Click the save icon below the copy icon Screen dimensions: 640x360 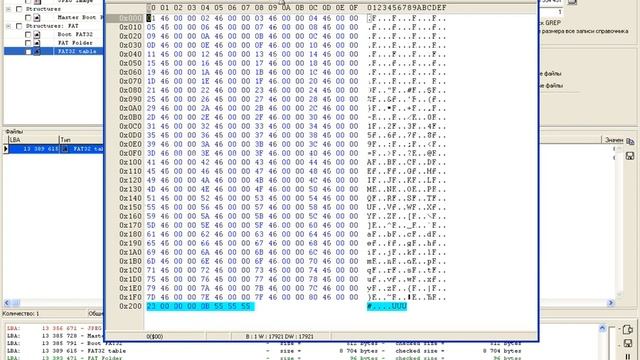click(630, 156)
